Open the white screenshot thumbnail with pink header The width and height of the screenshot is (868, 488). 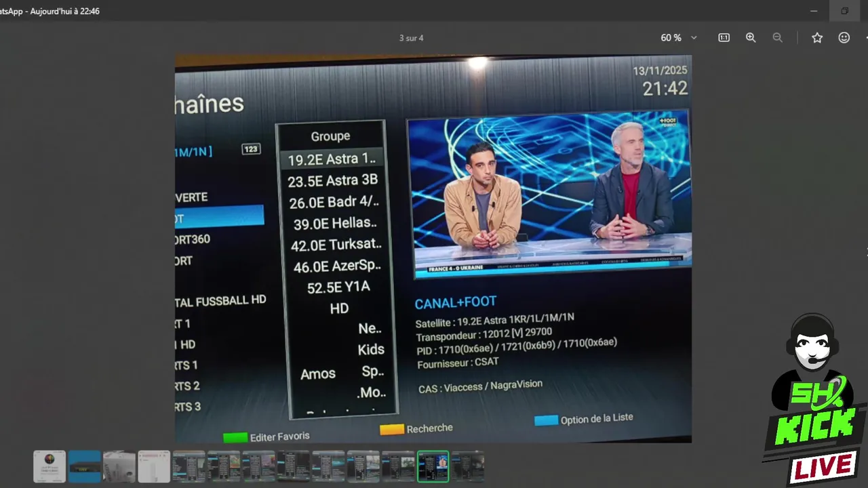coord(154,466)
